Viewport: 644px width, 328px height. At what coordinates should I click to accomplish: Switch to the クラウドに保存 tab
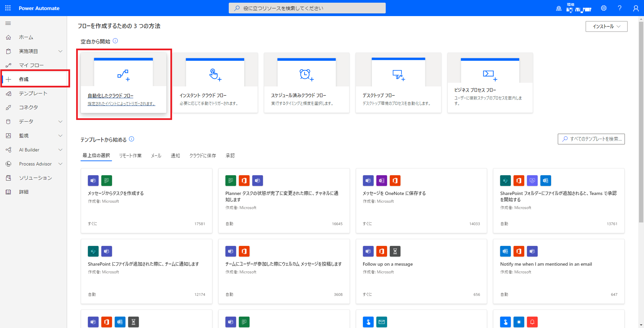(x=203, y=156)
